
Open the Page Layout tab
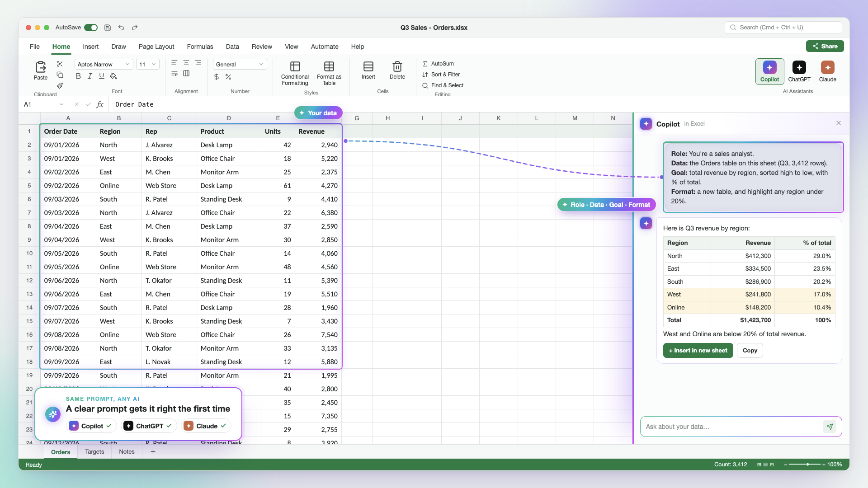click(156, 47)
